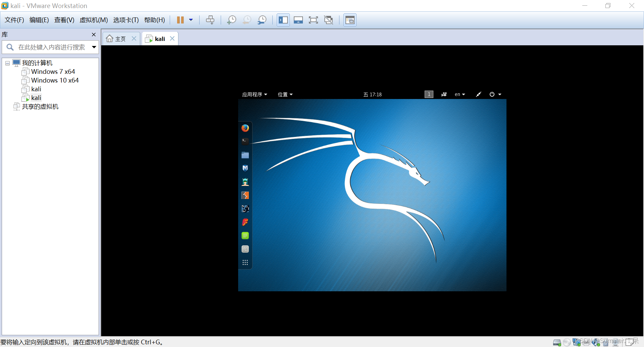Click the USB controller status icon

606,342
